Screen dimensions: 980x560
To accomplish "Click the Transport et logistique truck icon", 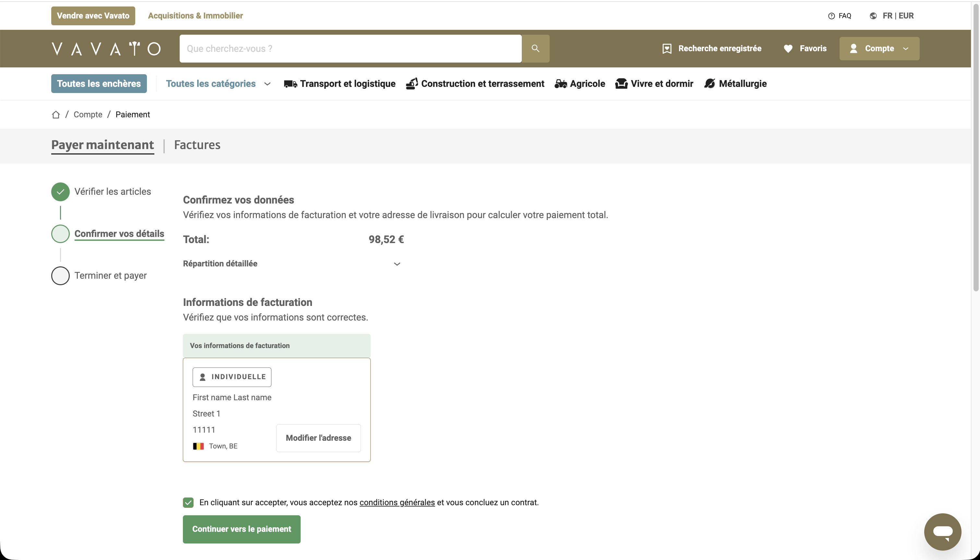I will click(290, 84).
